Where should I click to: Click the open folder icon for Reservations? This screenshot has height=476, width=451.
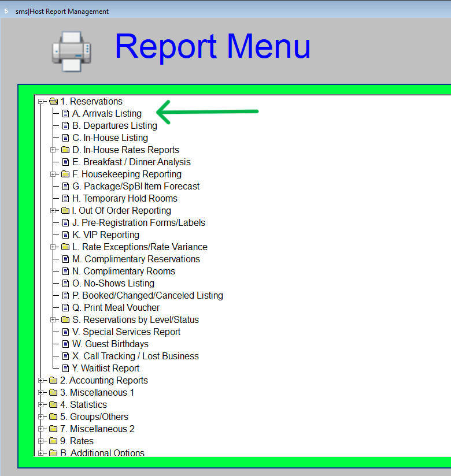pos(53,102)
